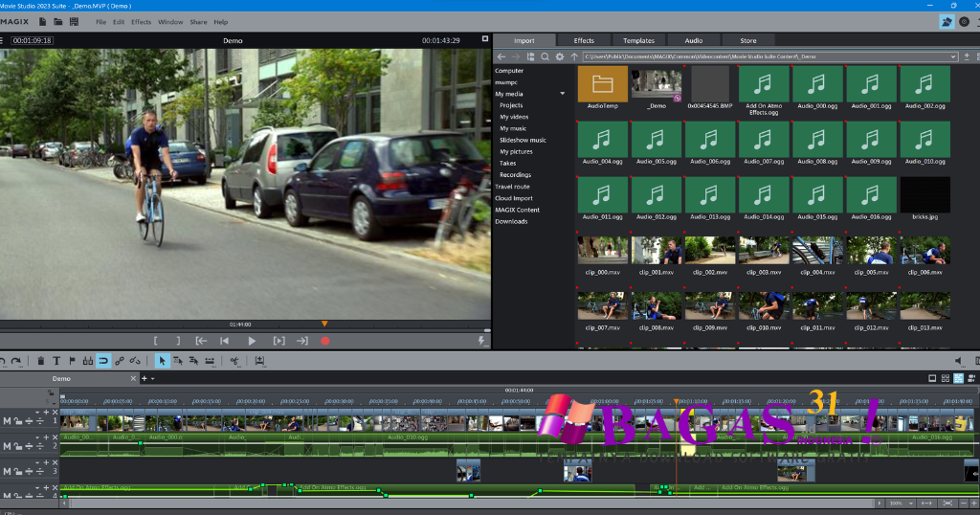Maximize preview monitor square icon
Screen dimensions: 980x515
click(x=485, y=38)
